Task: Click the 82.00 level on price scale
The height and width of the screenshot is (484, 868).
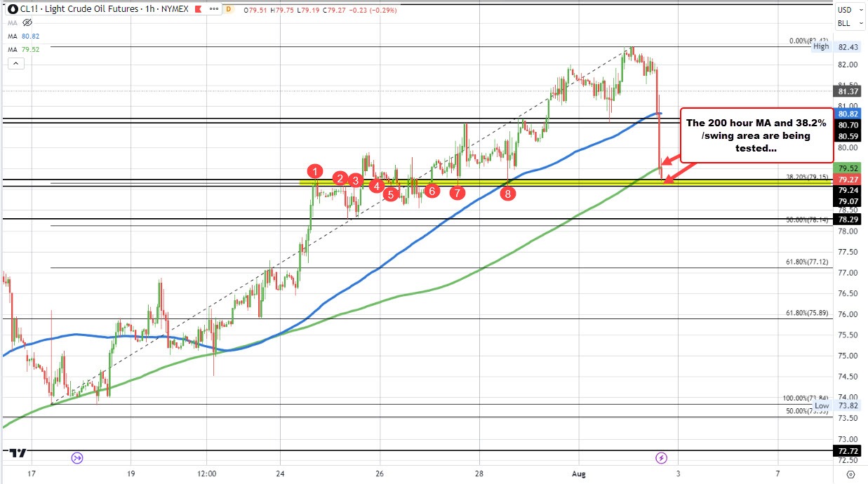Action: pos(849,65)
